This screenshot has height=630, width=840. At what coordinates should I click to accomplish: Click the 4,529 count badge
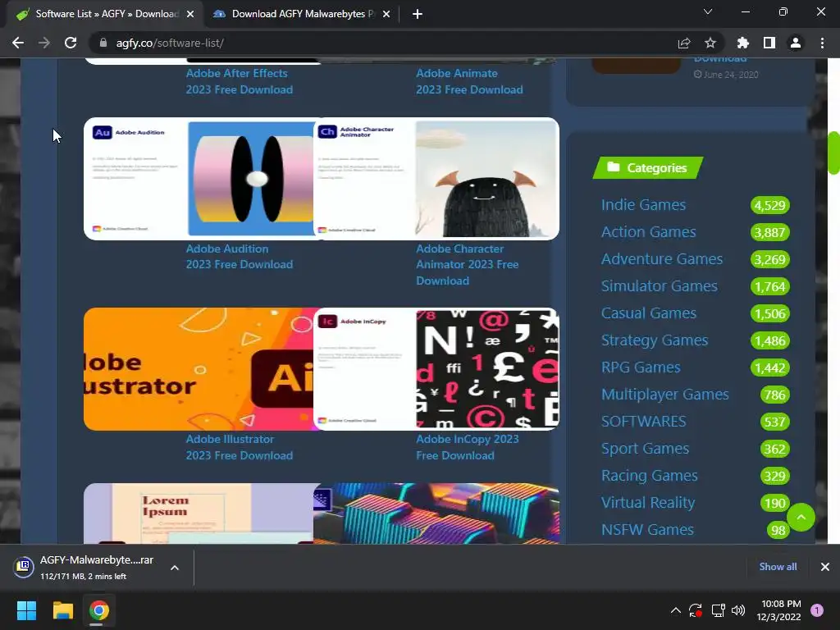tap(769, 205)
